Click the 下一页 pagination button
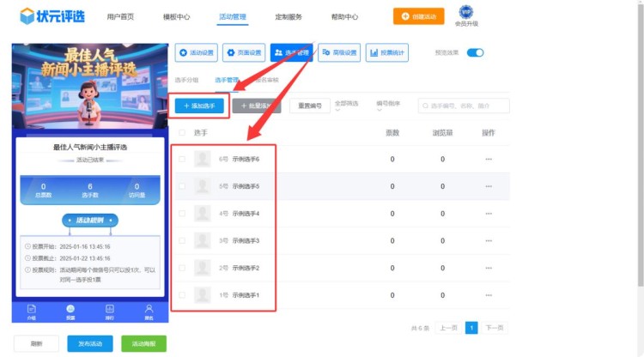Image resolution: width=644 pixels, height=357 pixels. coord(493,328)
